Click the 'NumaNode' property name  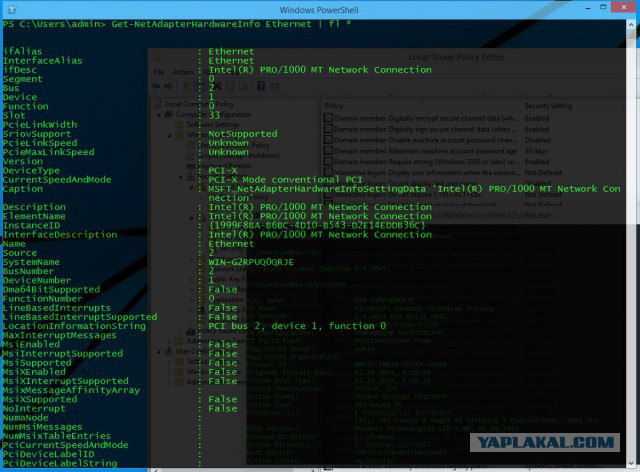[25, 418]
